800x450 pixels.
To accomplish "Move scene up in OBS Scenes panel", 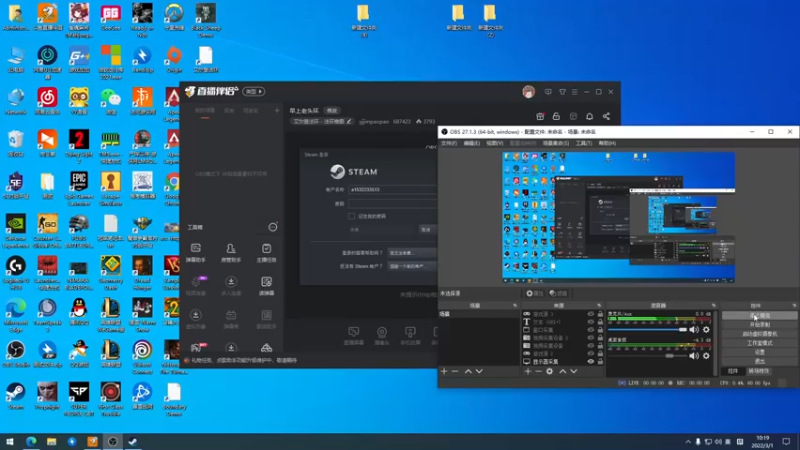I will click(x=468, y=371).
